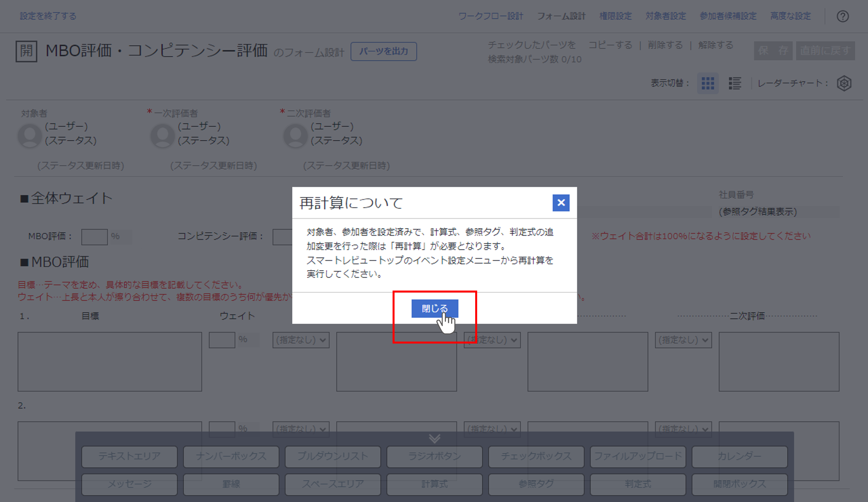
Task: Open the first (指定なし) dropdown in row 1
Action: [x=301, y=340]
